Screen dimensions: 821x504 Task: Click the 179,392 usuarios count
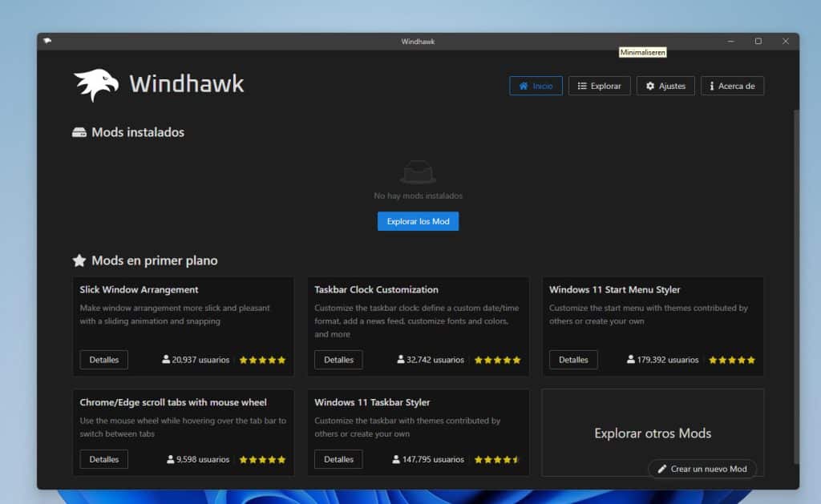point(668,360)
